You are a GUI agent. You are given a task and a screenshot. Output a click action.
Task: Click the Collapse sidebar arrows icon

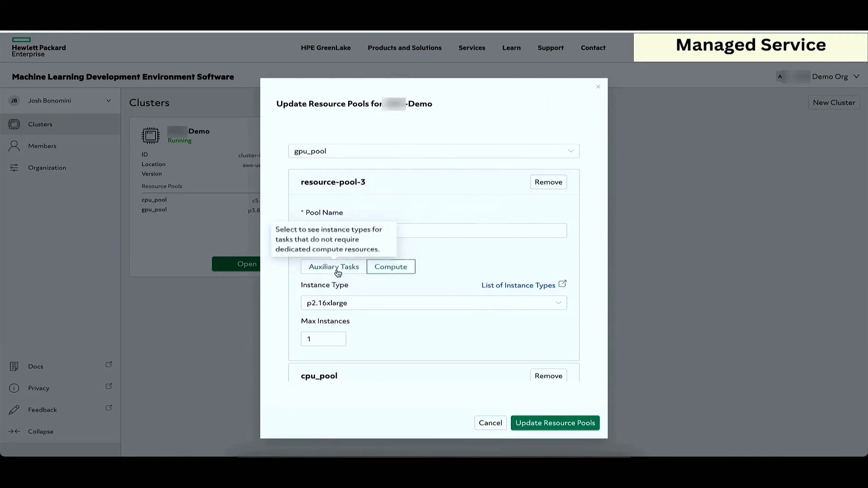pos(14,431)
